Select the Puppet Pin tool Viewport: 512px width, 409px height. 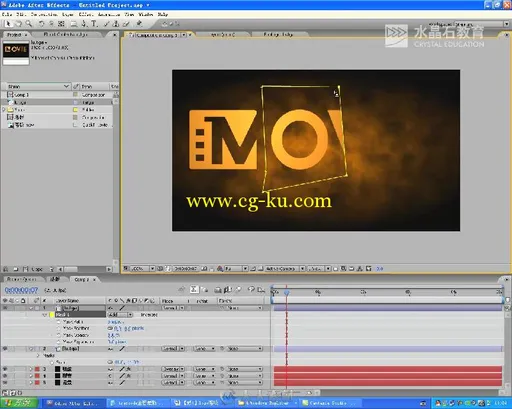click(x=139, y=24)
